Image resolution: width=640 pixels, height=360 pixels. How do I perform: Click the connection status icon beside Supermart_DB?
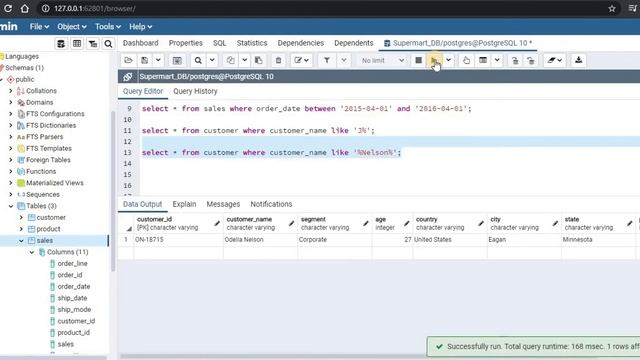[128, 76]
